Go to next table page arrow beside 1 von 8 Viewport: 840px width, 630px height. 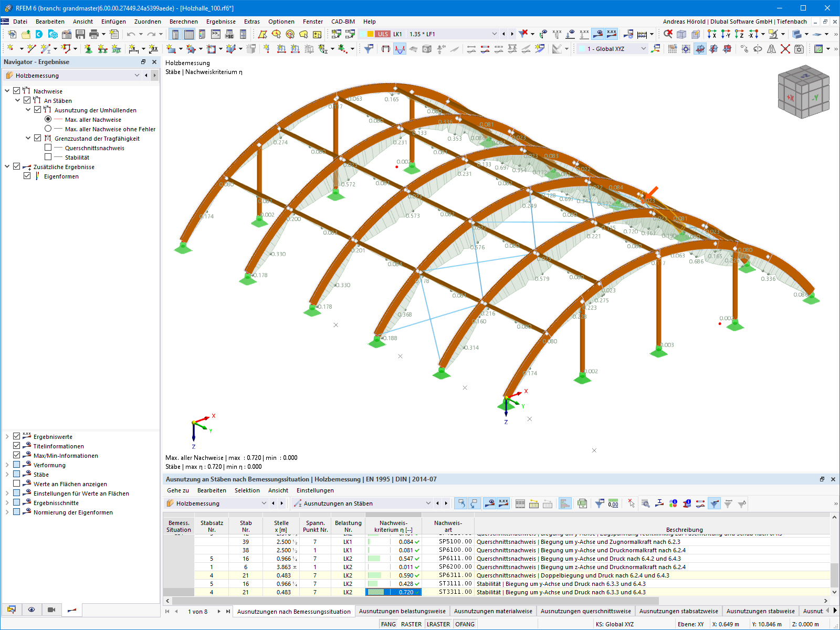pos(219,611)
